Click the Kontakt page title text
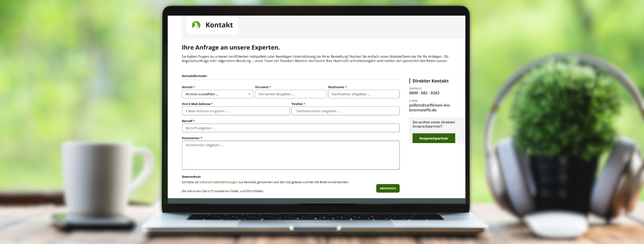 [x=219, y=25]
